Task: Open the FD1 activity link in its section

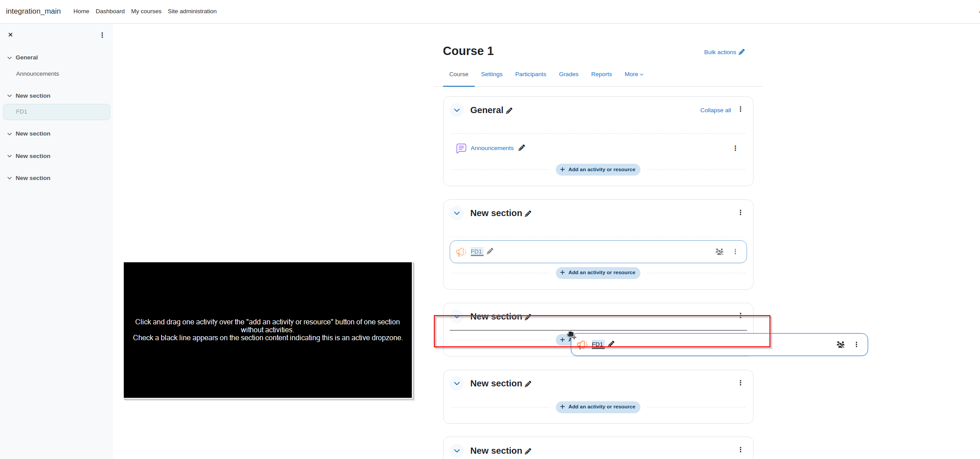Action: pyautogui.click(x=477, y=252)
